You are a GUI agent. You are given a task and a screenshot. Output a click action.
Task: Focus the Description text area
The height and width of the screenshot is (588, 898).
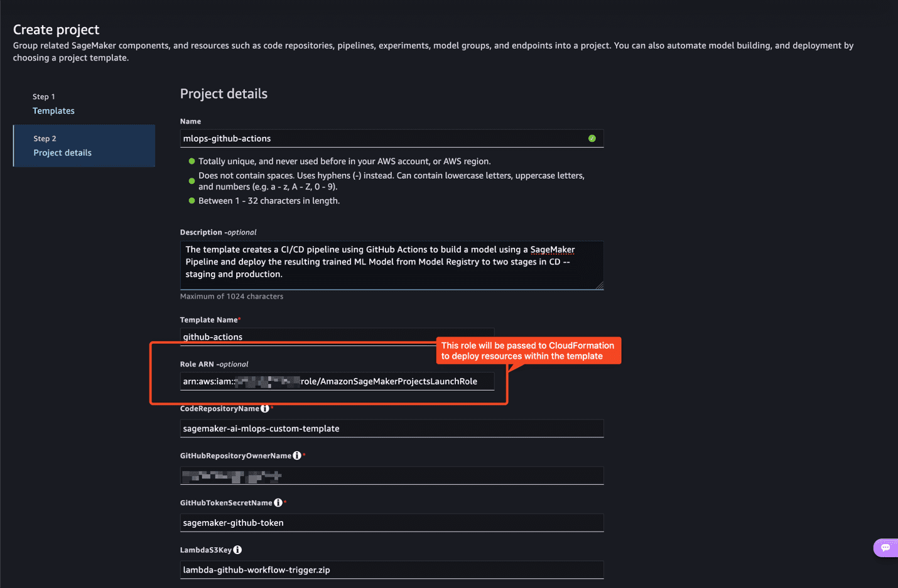[391, 264]
